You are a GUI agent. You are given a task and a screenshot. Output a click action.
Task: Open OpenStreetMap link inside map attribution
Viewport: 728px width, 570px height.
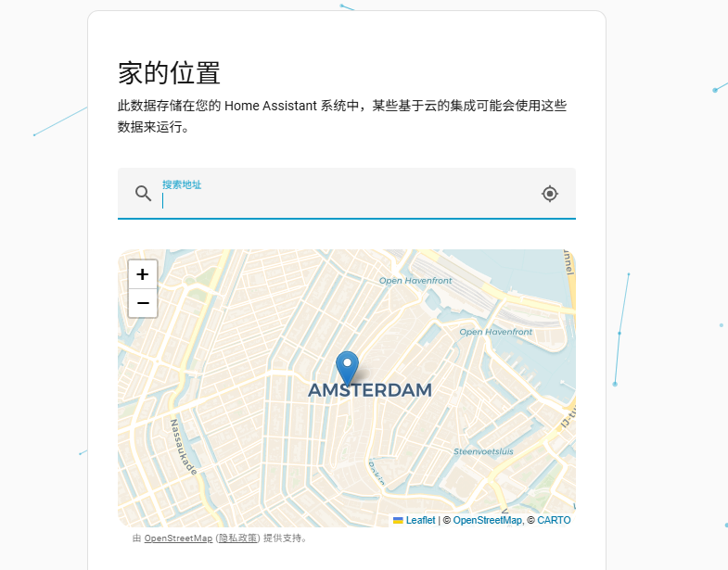click(487, 520)
